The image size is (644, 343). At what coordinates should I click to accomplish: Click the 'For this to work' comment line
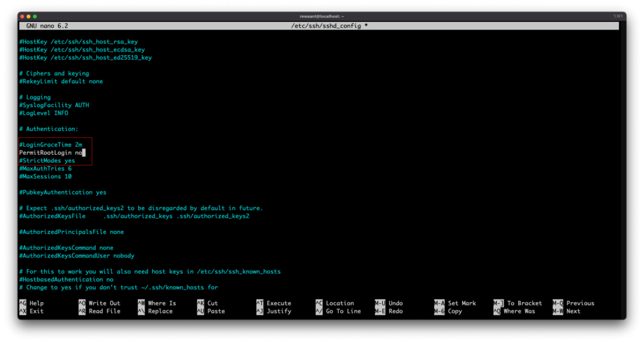[150, 271]
